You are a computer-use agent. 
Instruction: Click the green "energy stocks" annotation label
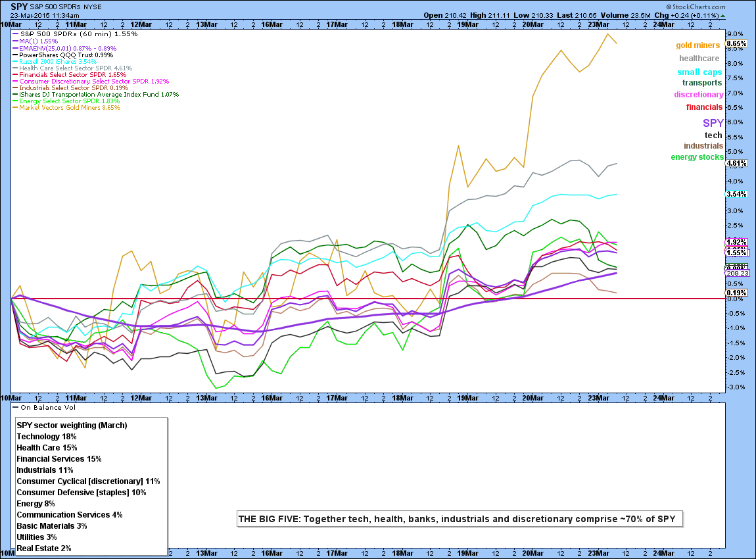697,157
